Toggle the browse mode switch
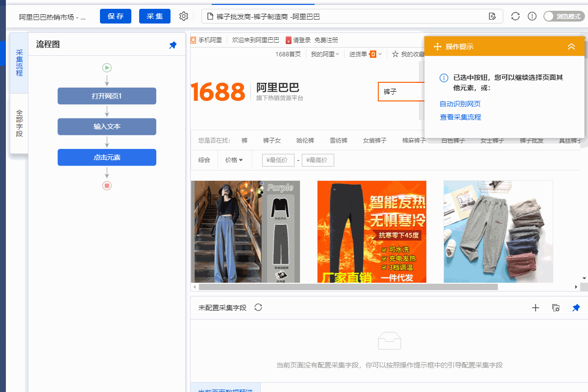 563,16
